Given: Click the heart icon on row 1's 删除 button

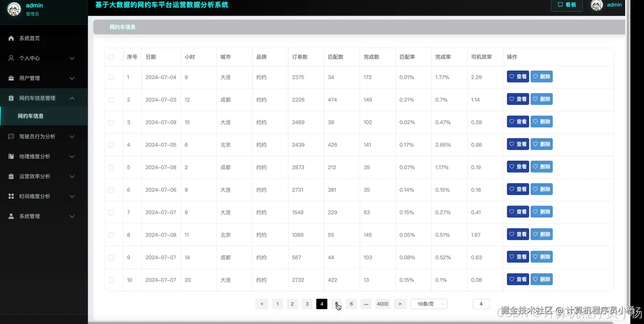Looking at the screenshot, I should 535,76.
